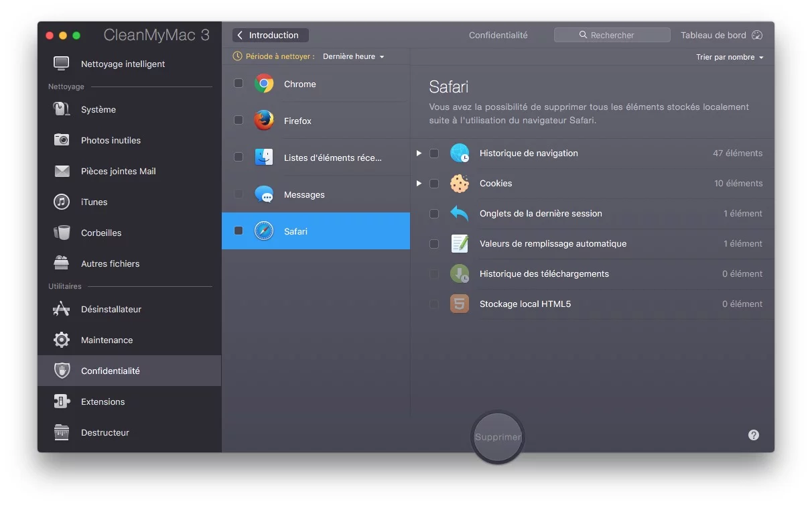The image size is (812, 506).
Task: Click the download history icon
Action: (460, 273)
